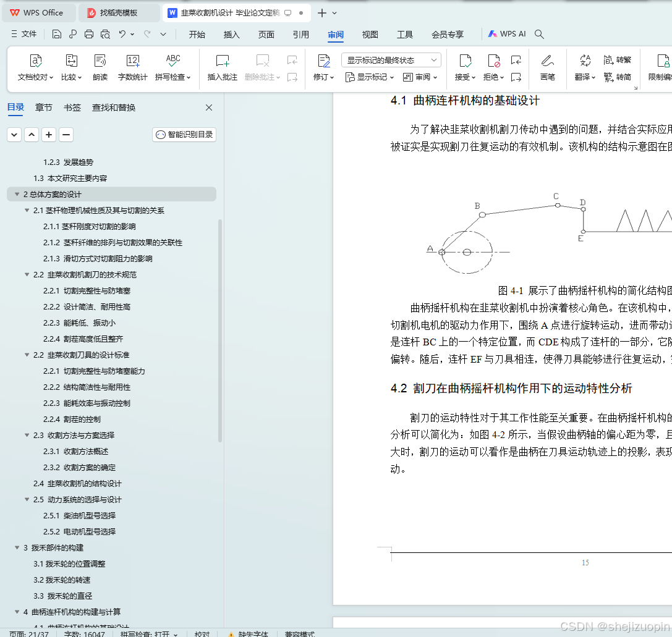Screen dimensions: 672x637
Task: Go to outline entry 2.4 韭菜收割机的结构设计
Action: (77, 484)
